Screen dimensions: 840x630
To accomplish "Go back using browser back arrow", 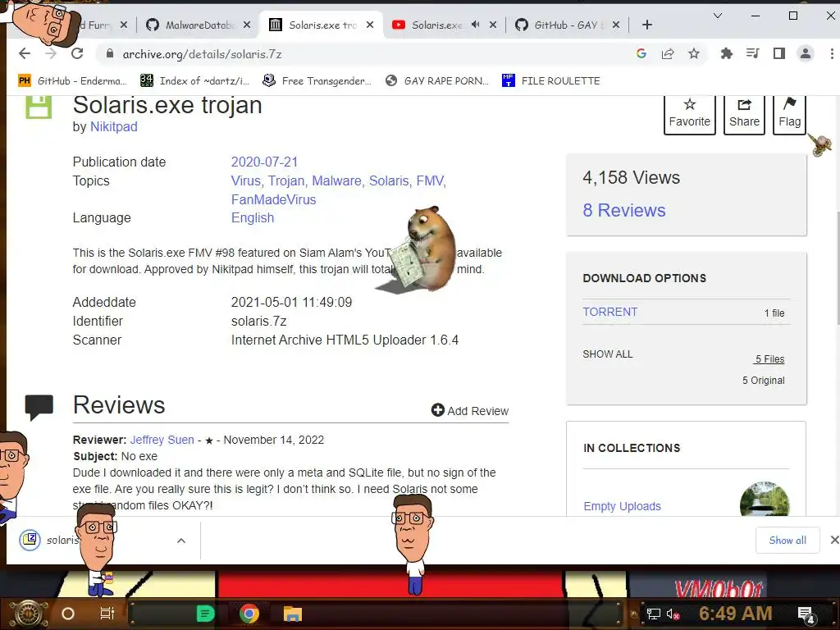I will (x=25, y=53).
